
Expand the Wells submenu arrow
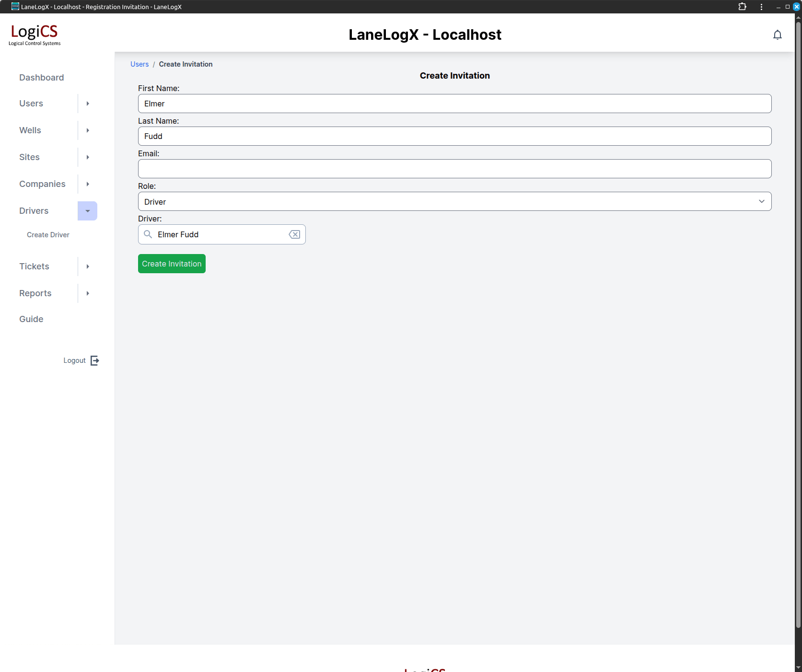(x=88, y=130)
